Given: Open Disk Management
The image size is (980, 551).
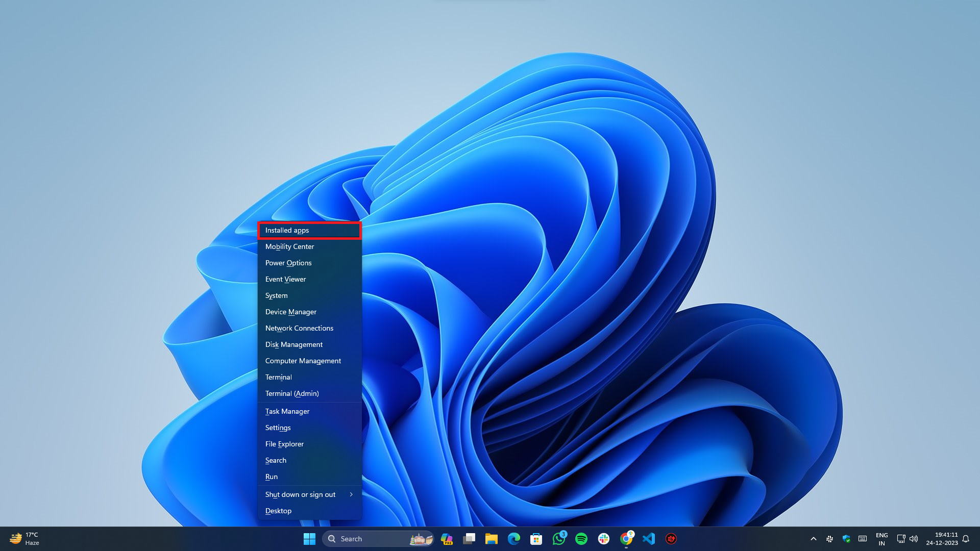Looking at the screenshot, I should pyautogui.click(x=309, y=344).
